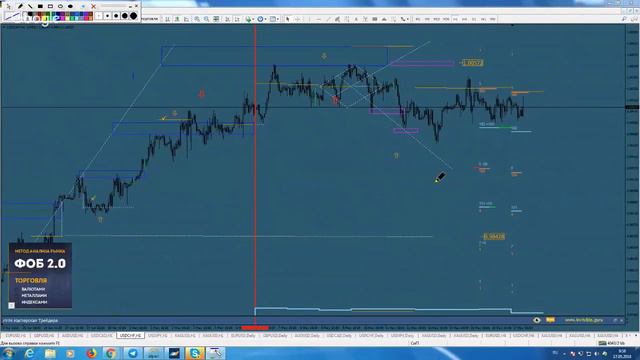This screenshot has height=360, width=640.
Task: Choose the largest brush size dot
Action: click(x=133, y=16)
